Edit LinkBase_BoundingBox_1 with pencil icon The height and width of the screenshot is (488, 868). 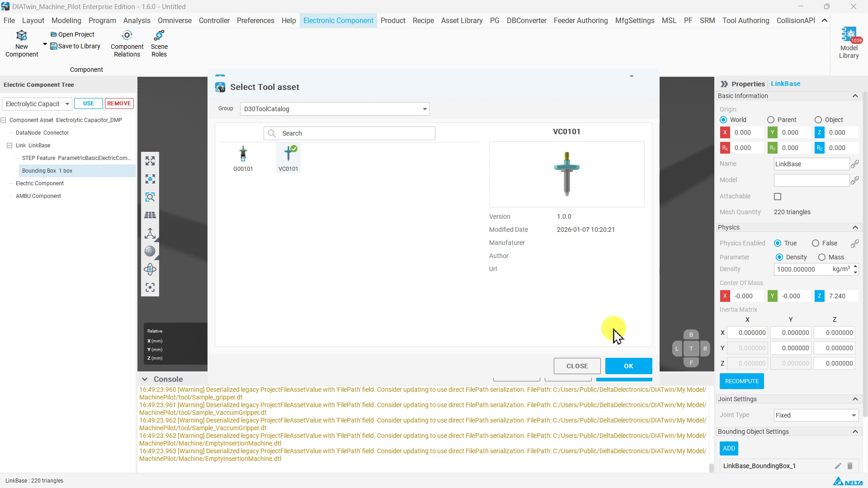click(x=838, y=466)
